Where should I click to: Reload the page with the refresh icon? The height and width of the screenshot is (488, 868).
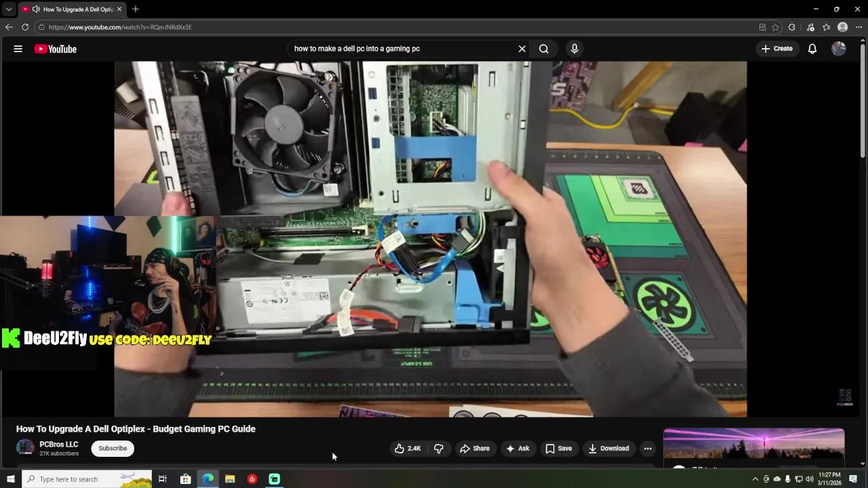tap(25, 27)
